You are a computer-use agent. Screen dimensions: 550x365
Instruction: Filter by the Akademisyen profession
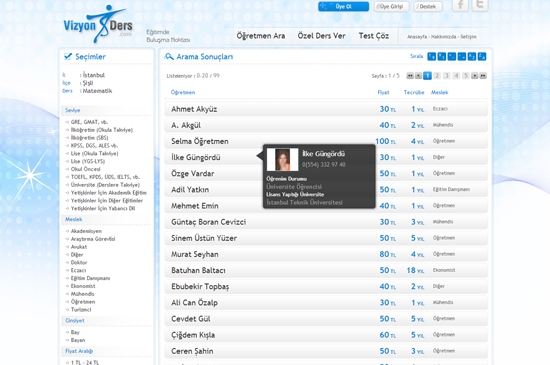point(86,231)
